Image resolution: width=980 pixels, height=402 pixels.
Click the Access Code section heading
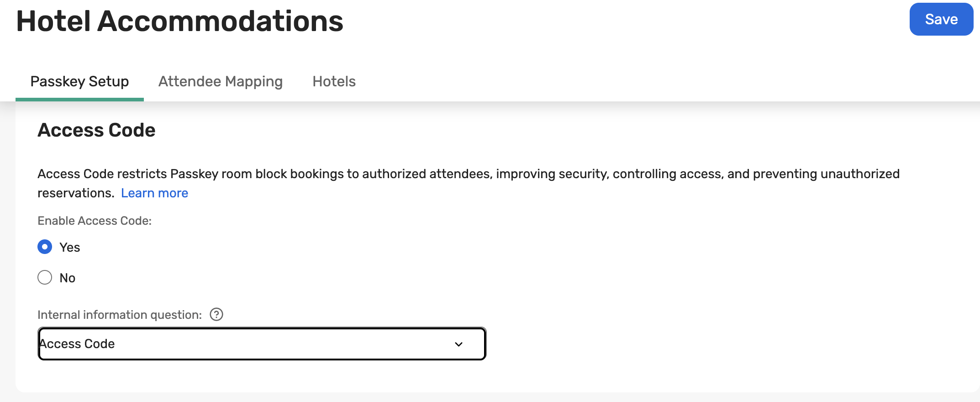click(96, 130)
